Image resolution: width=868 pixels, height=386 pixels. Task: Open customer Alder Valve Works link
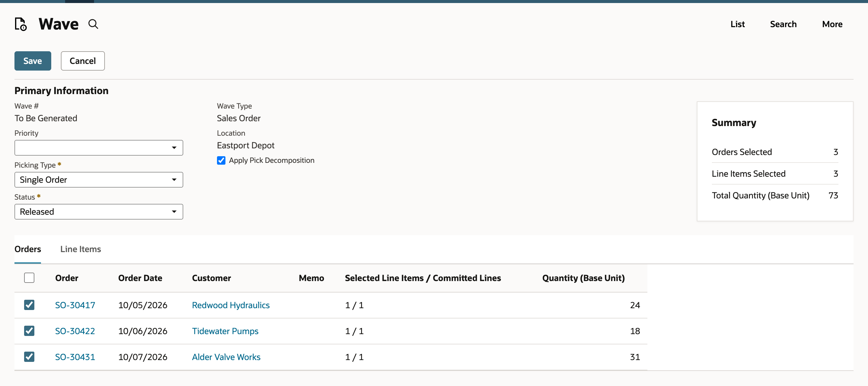tap(226, 357)
